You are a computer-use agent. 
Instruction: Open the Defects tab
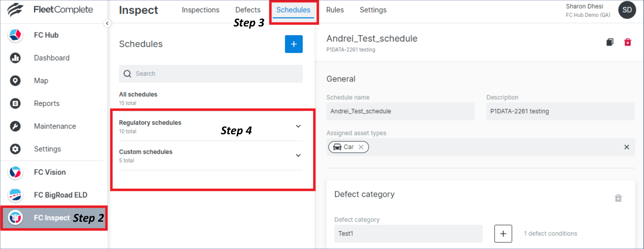(248, 10)
